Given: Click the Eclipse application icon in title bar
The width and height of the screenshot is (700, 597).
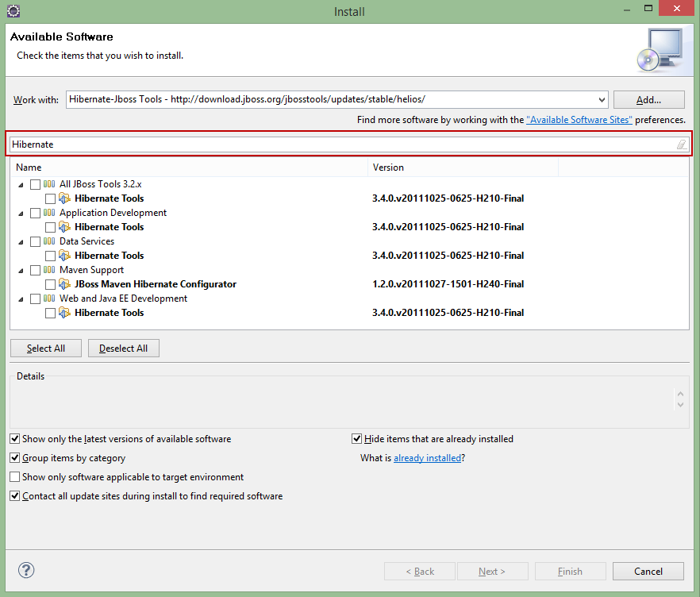Looking at the screenshot, I should (13, 11).
